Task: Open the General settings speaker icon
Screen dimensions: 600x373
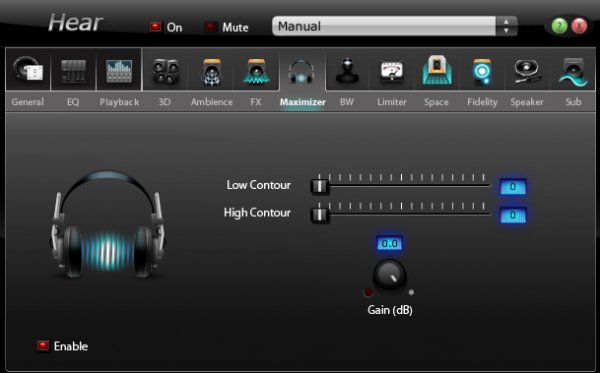Action: [28, 70]
